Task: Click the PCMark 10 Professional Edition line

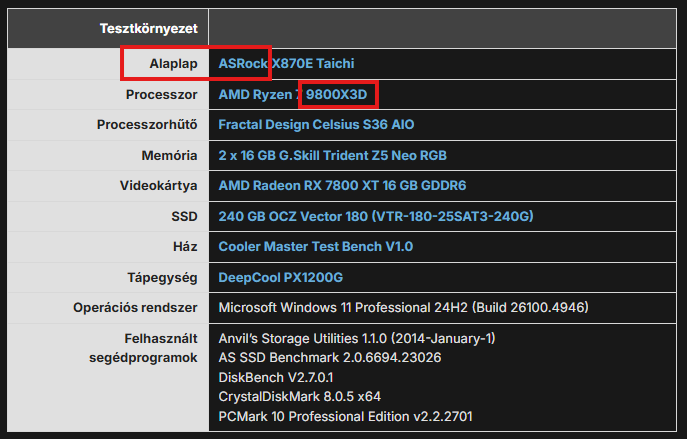Action: (345, 416)
